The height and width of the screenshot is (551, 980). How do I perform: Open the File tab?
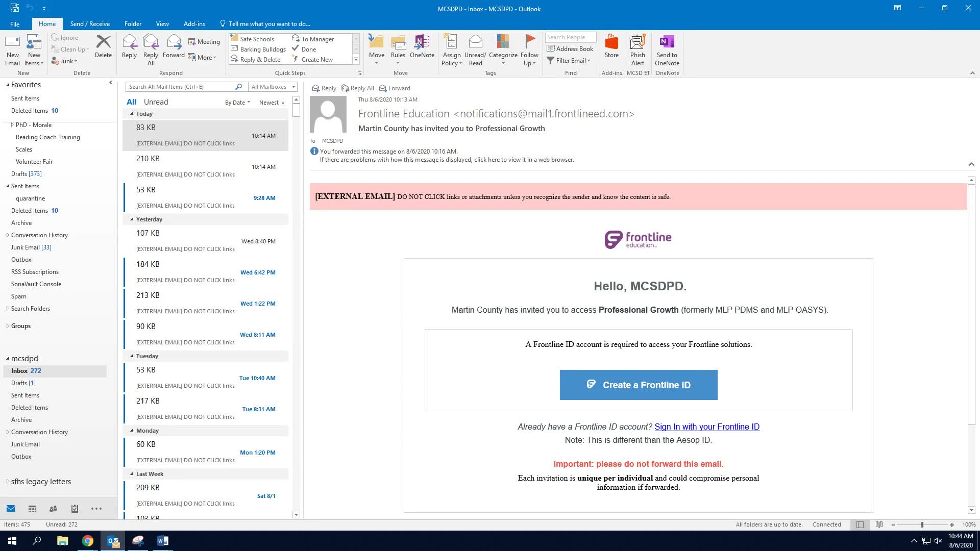point(15,24)
